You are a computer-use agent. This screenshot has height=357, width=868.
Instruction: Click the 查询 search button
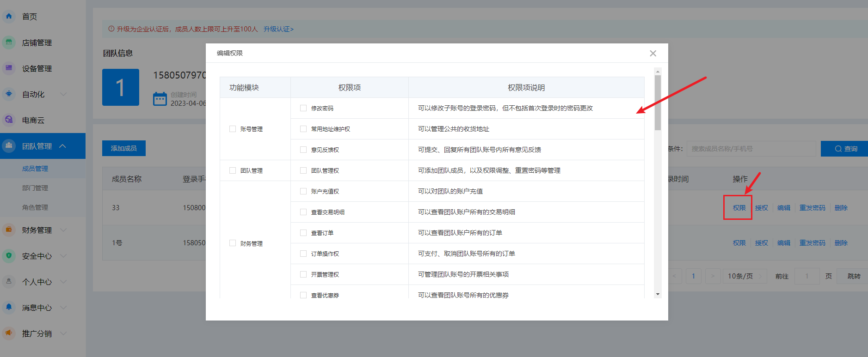tap(844, 149)
